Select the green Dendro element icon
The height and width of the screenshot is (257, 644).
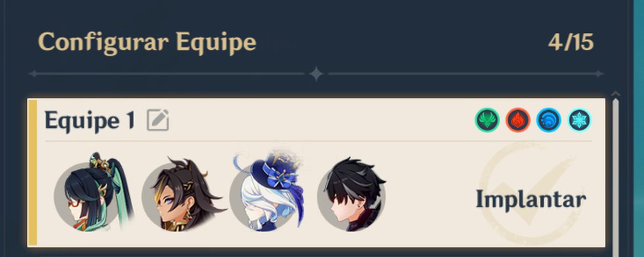click(x=487, y=120)
